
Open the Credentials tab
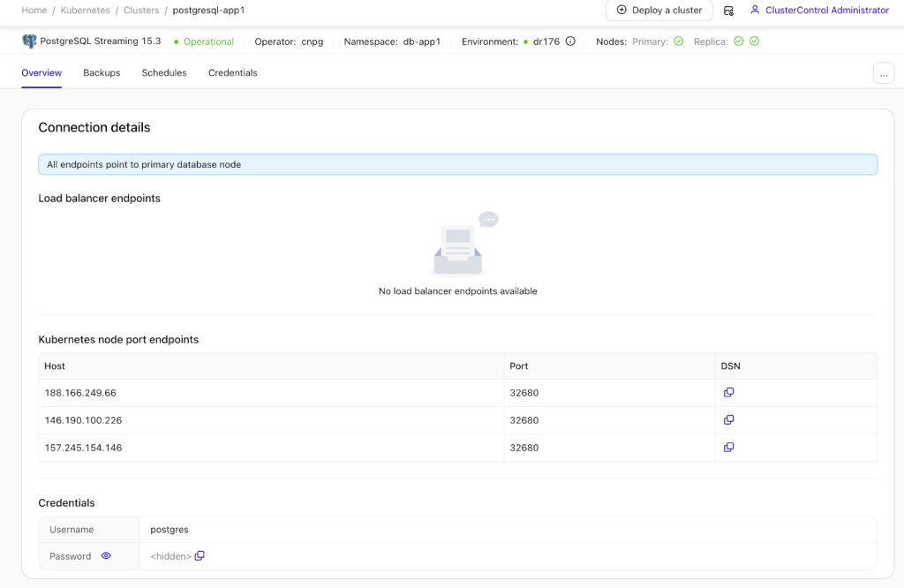click(x=233, y=72)
